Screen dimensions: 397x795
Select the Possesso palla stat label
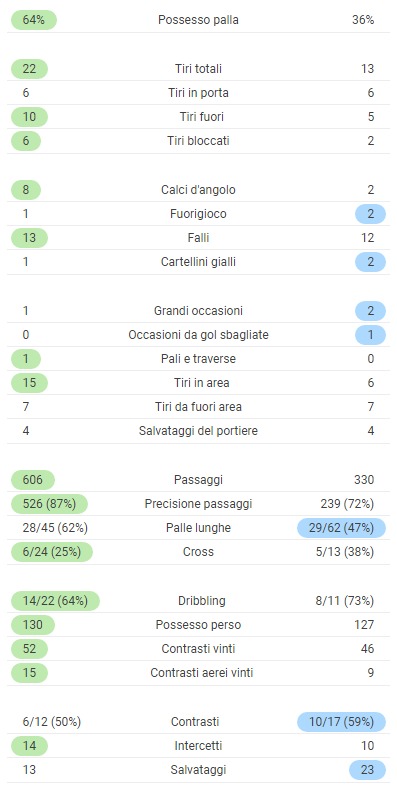[198, 20]
